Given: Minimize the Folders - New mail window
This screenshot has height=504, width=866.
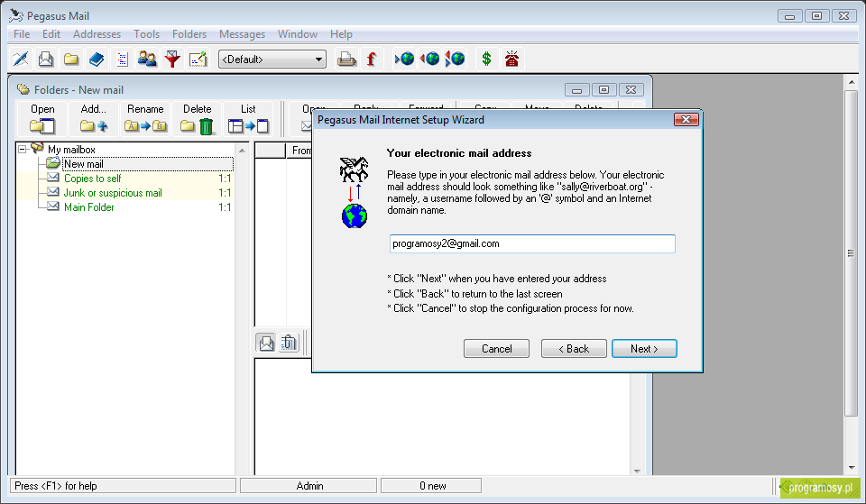Looking at the screenshot, I should coord(576,89).
